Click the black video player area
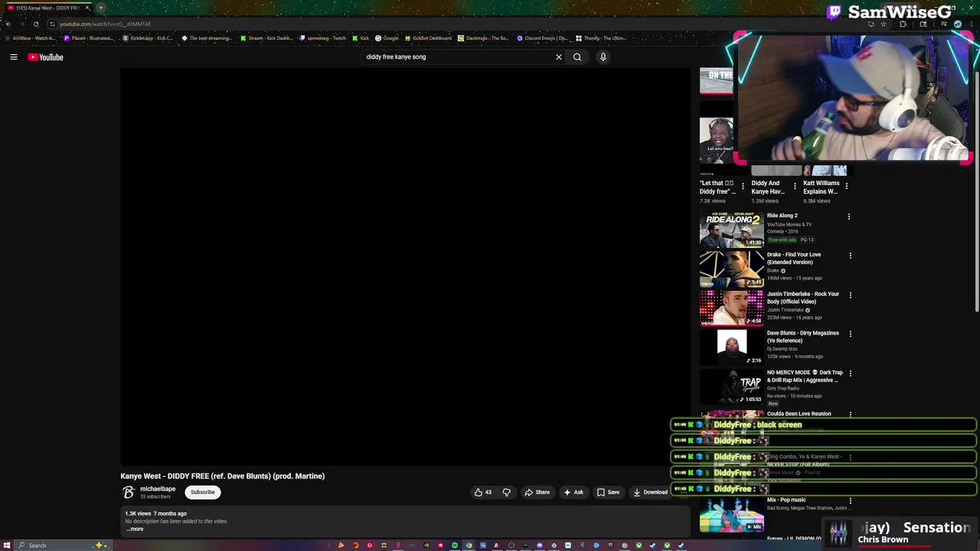 tap(405, 266)
